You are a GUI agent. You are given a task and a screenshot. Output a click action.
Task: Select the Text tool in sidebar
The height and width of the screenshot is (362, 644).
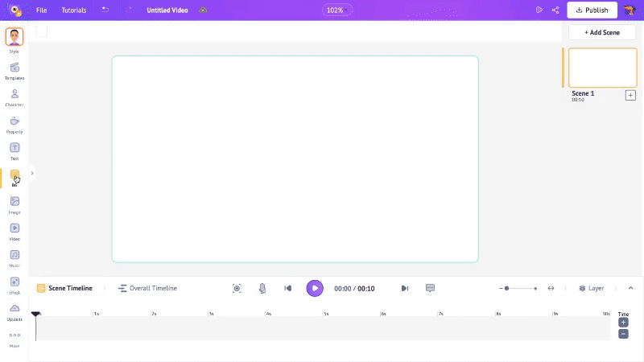(14, 148)
